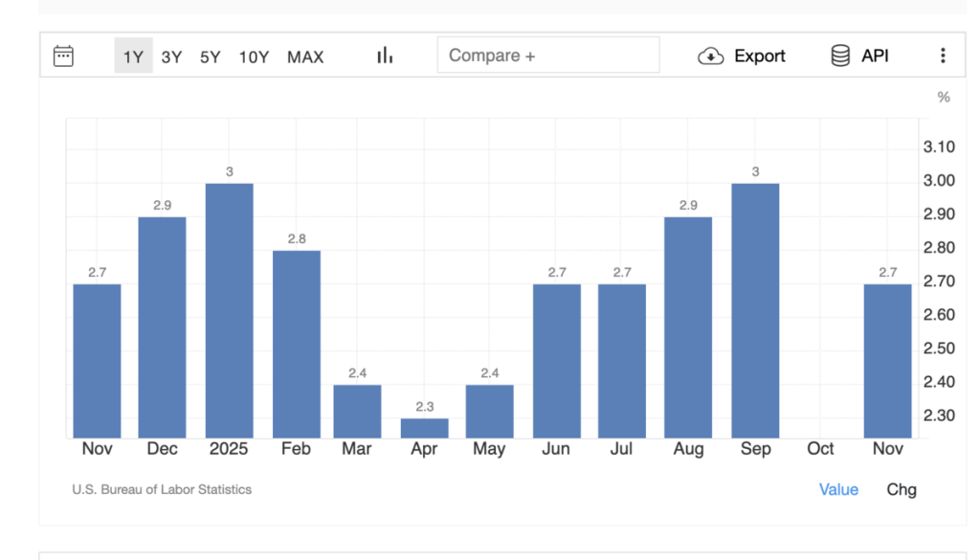Click the database-shaped API icon
The height and width of the screenshot is (560, 980).
840,56
